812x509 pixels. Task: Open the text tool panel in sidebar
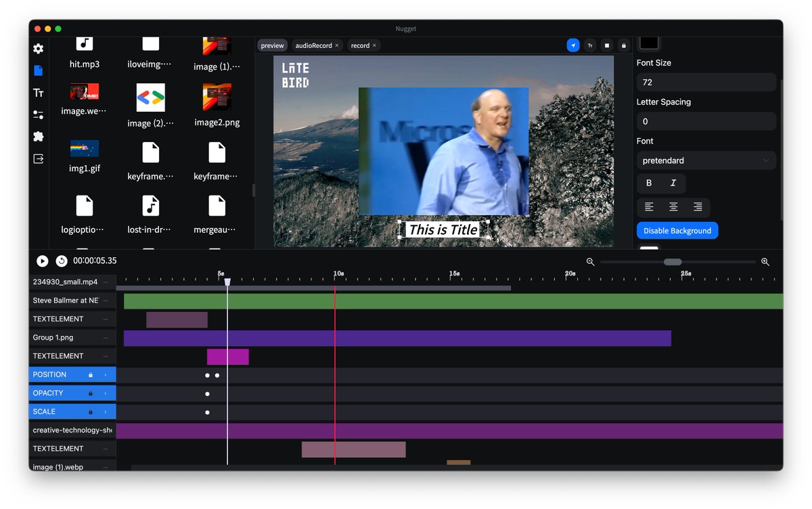click(39, 93)
